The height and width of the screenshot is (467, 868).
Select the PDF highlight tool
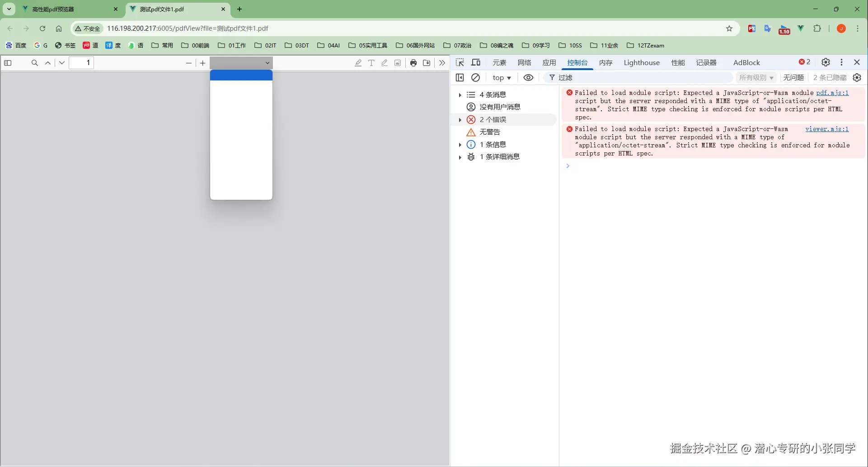click(358, 63)
